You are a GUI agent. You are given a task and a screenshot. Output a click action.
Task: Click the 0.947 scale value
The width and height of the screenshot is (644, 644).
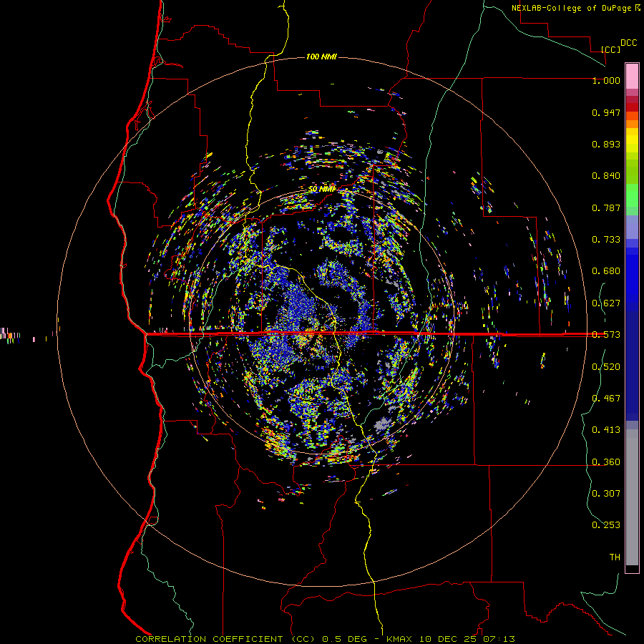point(606,112)
